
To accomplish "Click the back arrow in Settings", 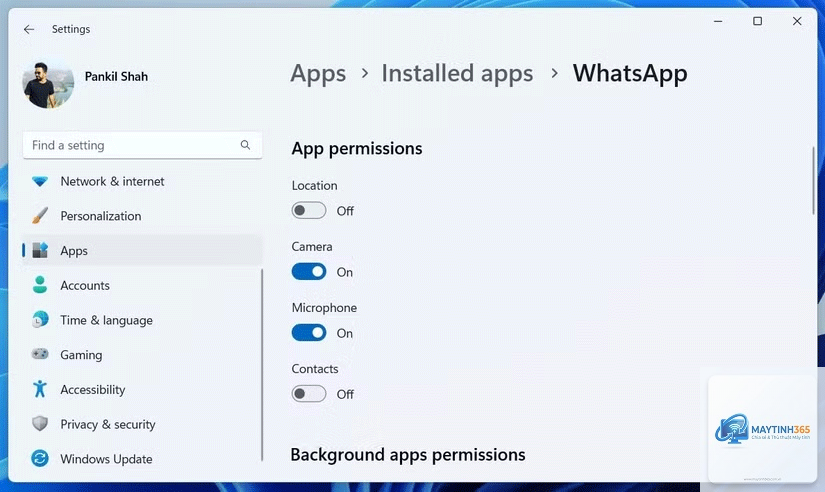I will pos(29,29).
